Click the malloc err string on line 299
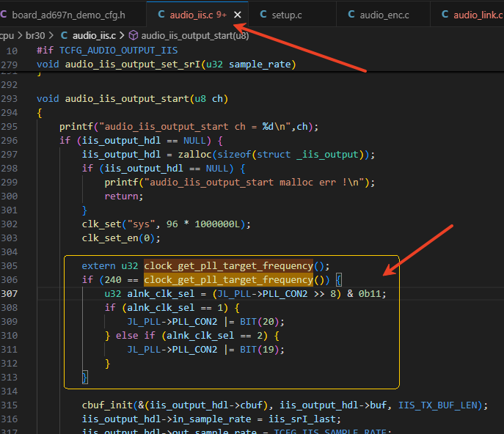Image resolution: width=504 pixels, height=434 pixels. pyautogui.click(x=255, y=183)
